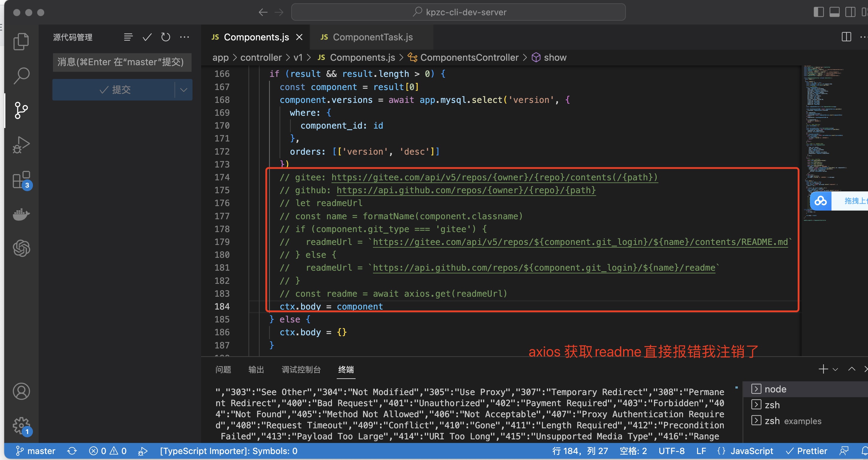868x460 pixels.
Task: Click the master branch selector
Action: coord(36,451)
